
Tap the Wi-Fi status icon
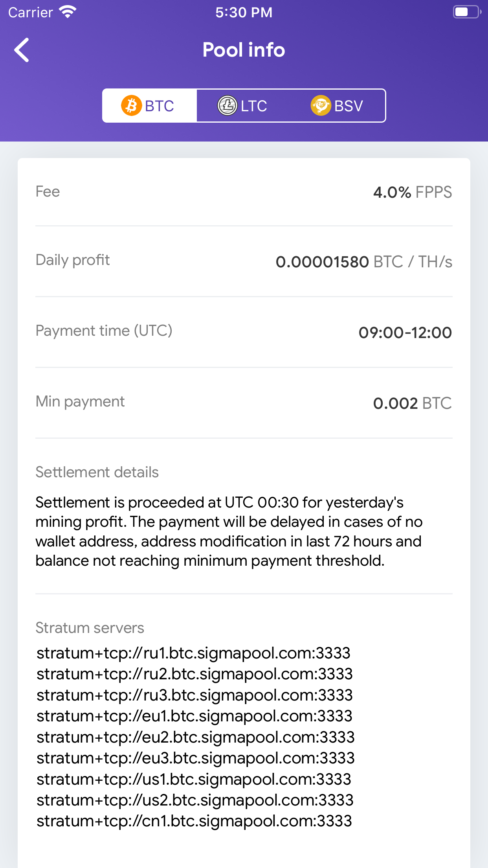click(x=68, y=12)
